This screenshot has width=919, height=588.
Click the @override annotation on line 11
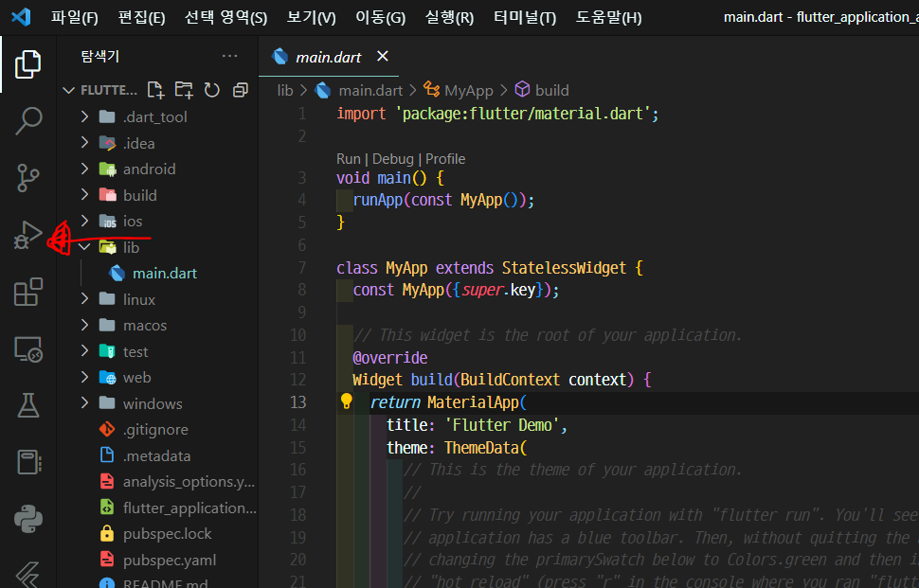click(x=390, y=357)
